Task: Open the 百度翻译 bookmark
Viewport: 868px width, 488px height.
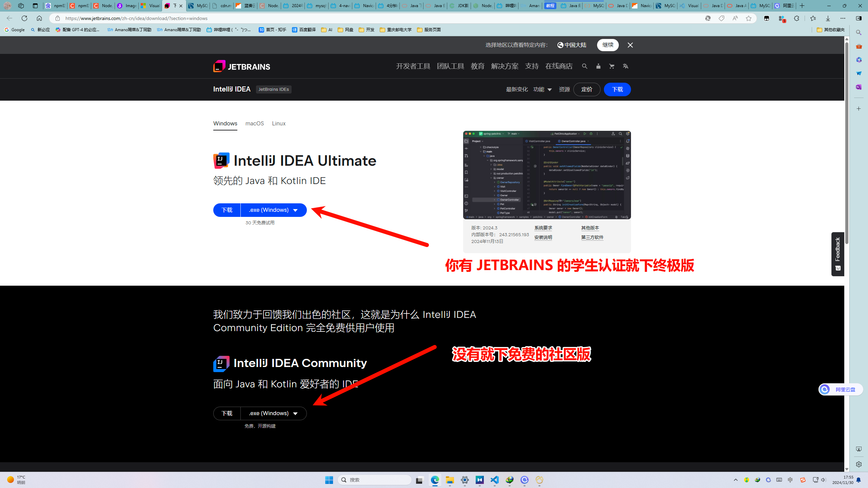Action: point(304,30)
